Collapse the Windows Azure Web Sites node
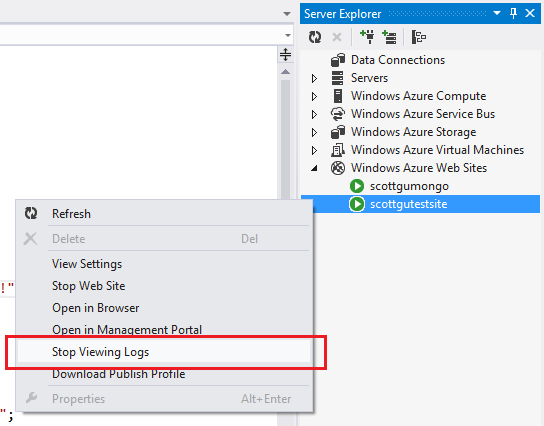 point(314,168)
